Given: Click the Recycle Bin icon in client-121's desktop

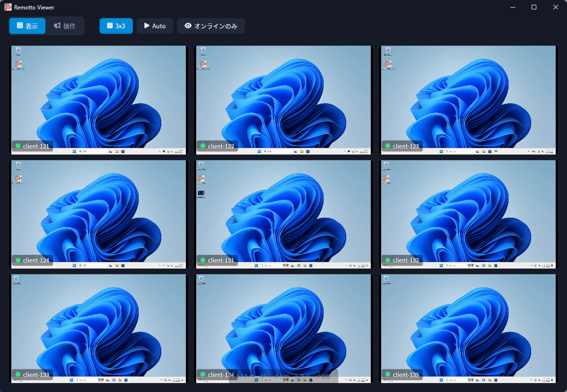Looking at the screenshot, I should coord(18,50).
